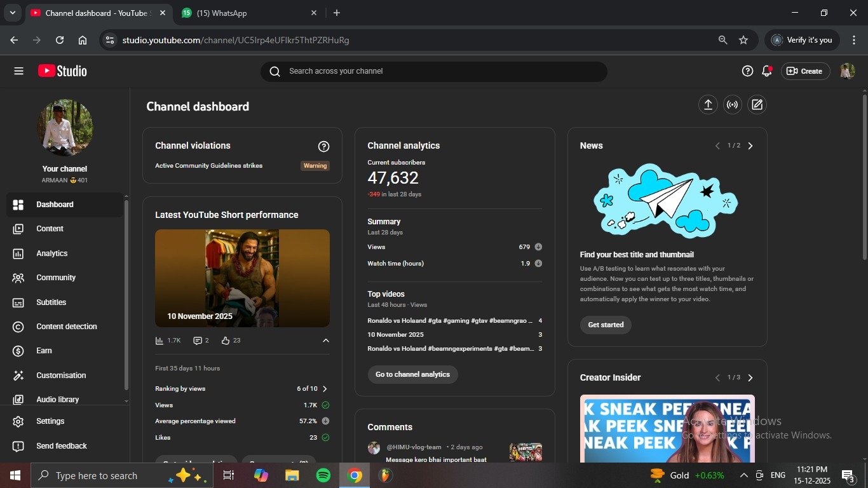Open Analytics in the sidebar

[x=52, y=254]
